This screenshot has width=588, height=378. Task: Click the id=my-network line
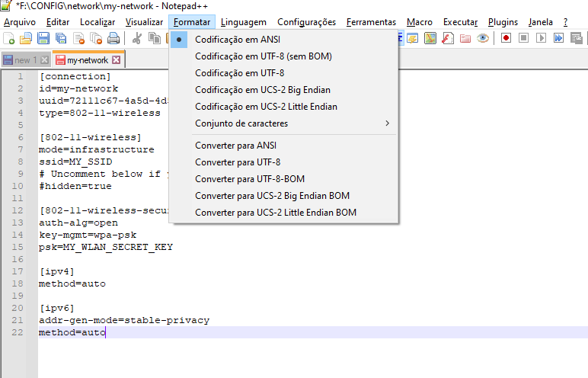(x=78, y=88)
